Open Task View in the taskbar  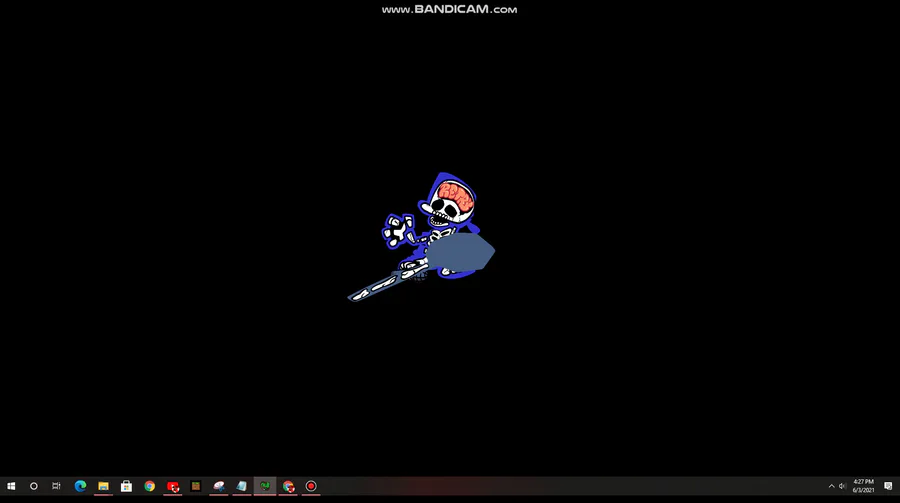[56, 486]
